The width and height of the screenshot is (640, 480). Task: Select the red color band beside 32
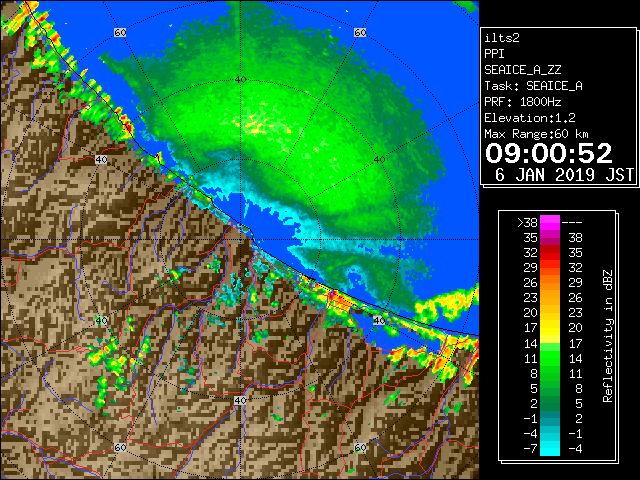[x=550, y=253]
